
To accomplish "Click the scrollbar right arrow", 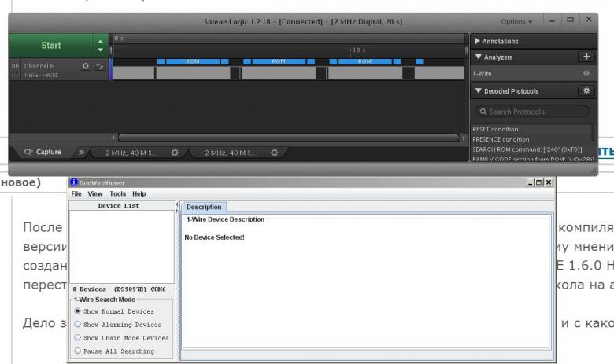I will click(x=464, y=138).
